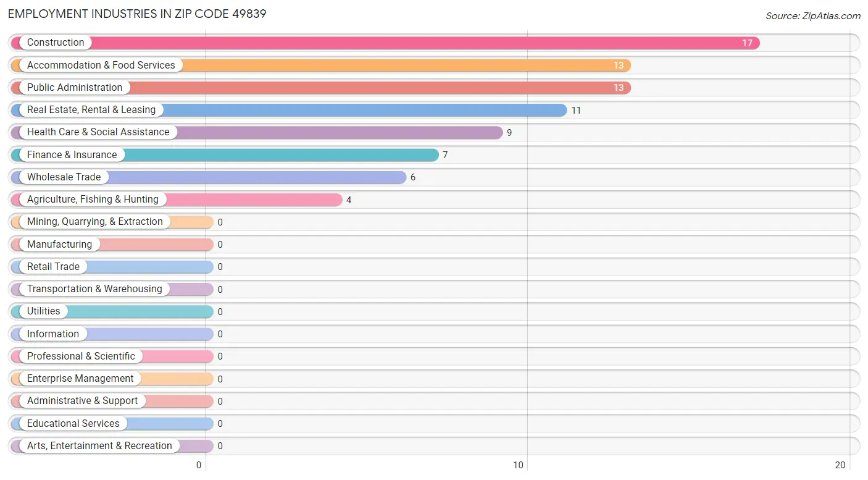The image size is (868, 480).
Task: Click the Retail Trade label
Action: point(53,267)
